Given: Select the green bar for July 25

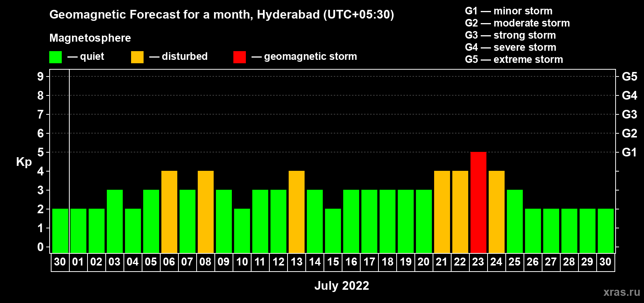Looking at the screenshot, I should (x=515, y=221).
